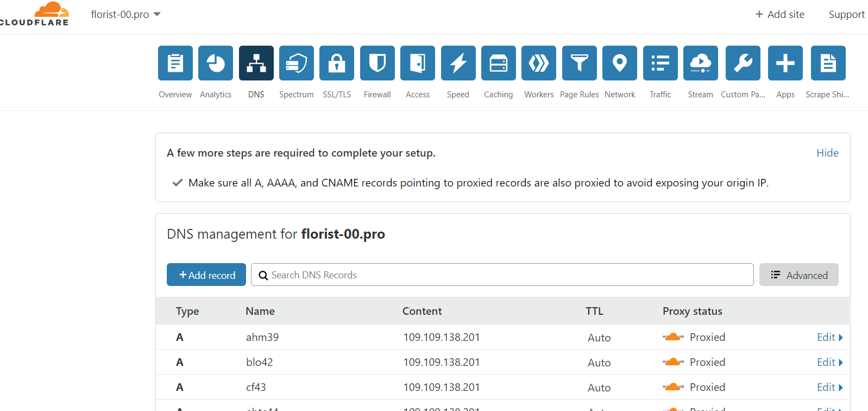The image size is (868, 411).
Task: Click the Proxy status column header
Action: pyautogui.click(x=693, y=311)
